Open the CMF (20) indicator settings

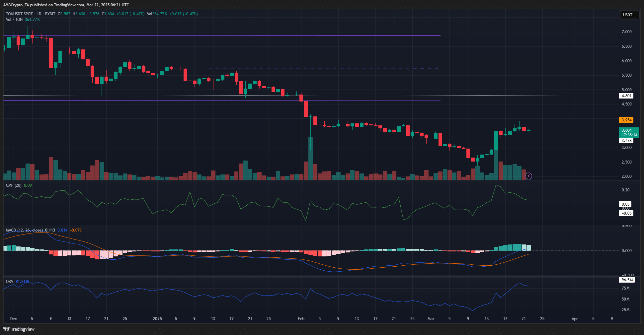tap(13, 185)
